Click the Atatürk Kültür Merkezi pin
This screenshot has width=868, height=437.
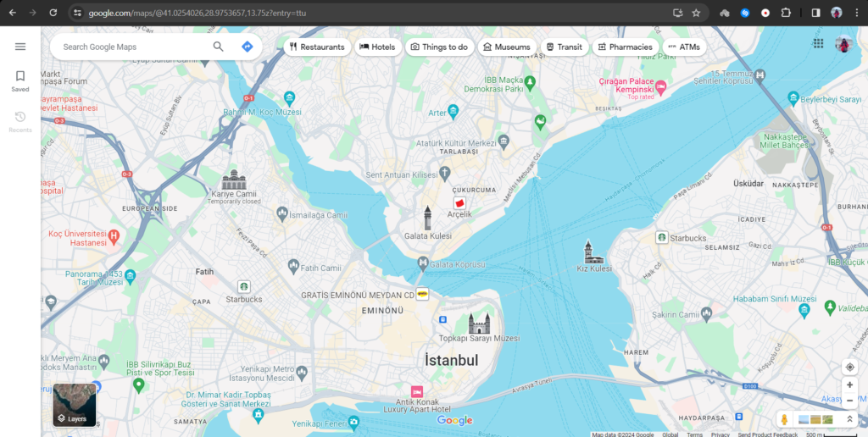[504, 141]
